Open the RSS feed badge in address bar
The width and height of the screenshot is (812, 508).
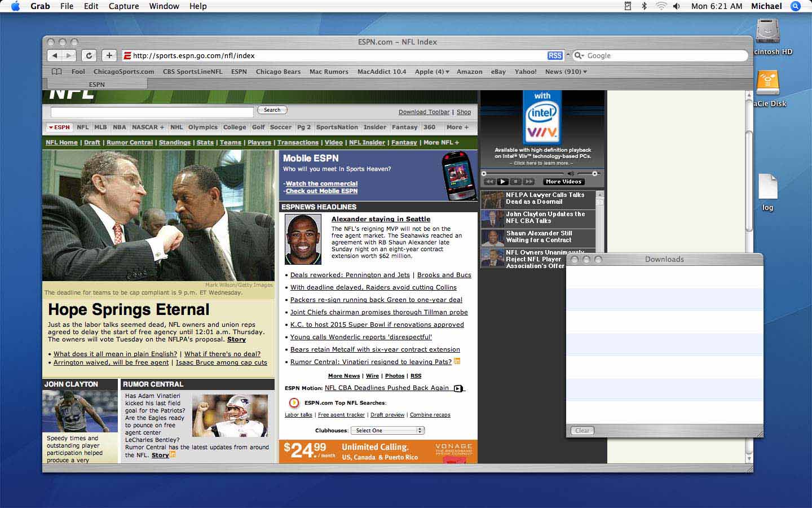coord(555,55)
